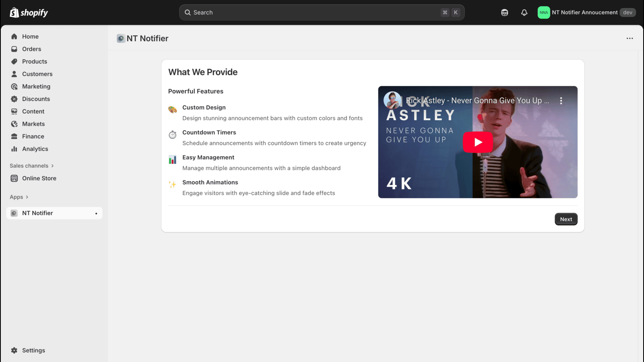Click 'Design stunning announcement bars' description
Viewport: 644px width, 362px height.
tap(272, 118)
